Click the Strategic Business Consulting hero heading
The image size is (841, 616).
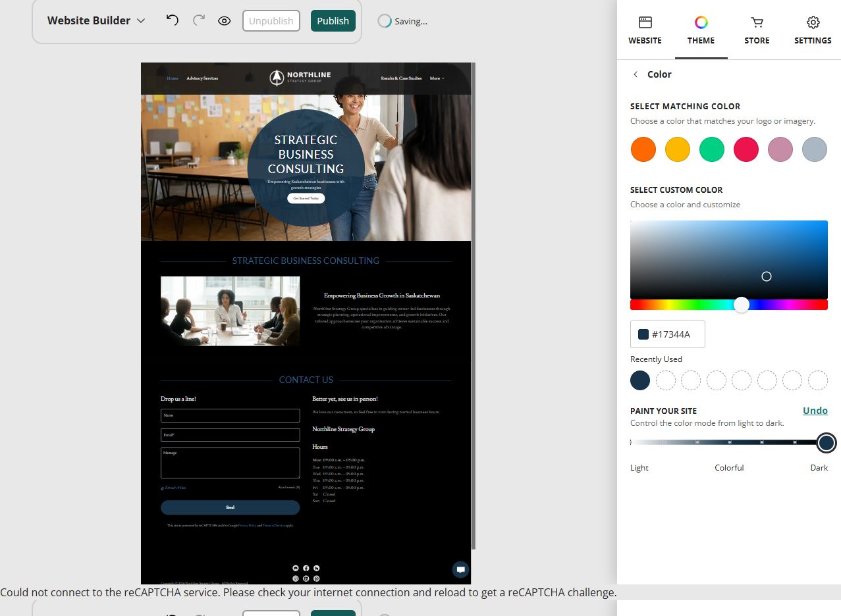[x=306, y=154]
